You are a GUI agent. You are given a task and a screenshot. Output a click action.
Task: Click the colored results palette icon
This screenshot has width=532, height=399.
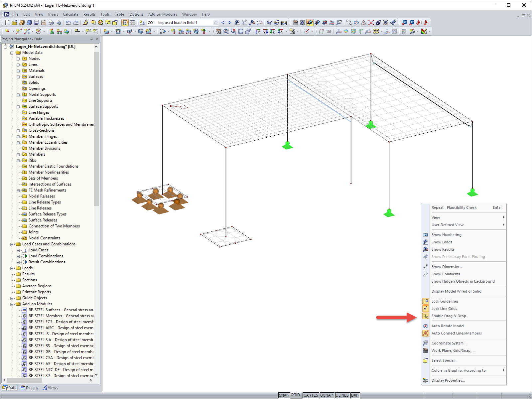(x=424, y=31)
